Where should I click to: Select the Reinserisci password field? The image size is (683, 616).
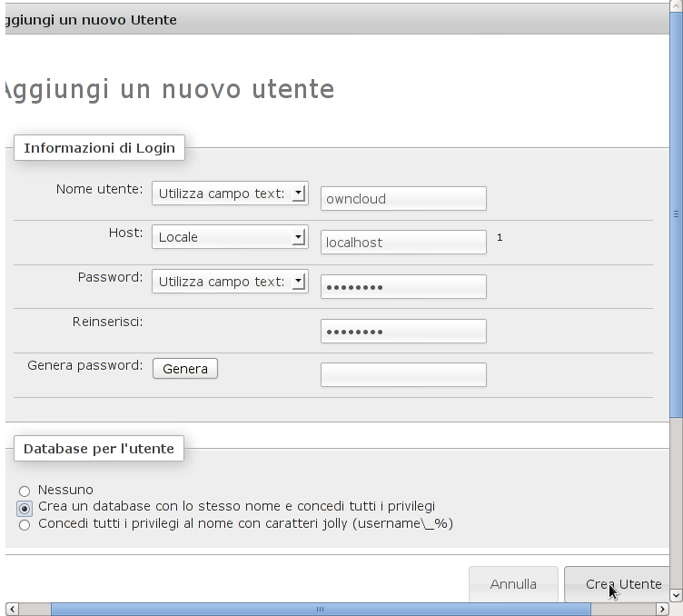click(403, 332)
